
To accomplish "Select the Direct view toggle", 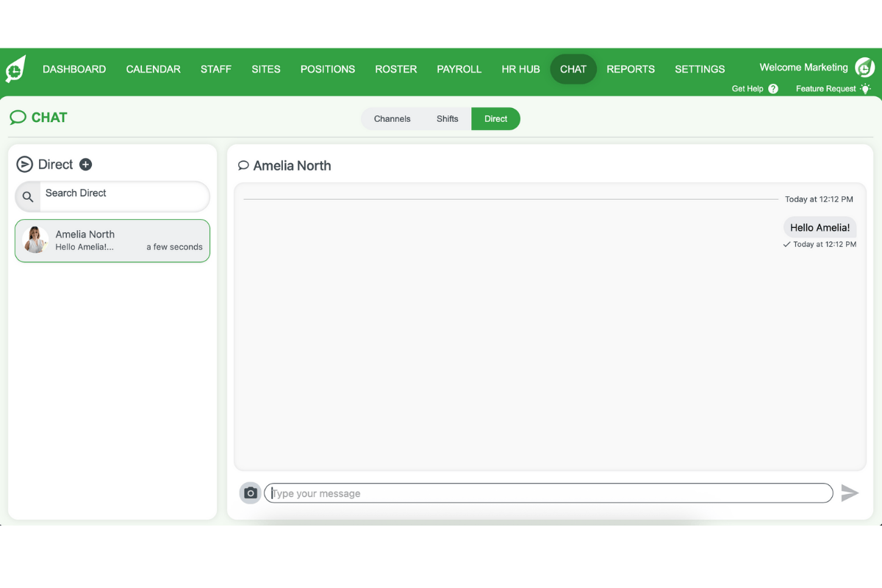I will coord(495,118).
